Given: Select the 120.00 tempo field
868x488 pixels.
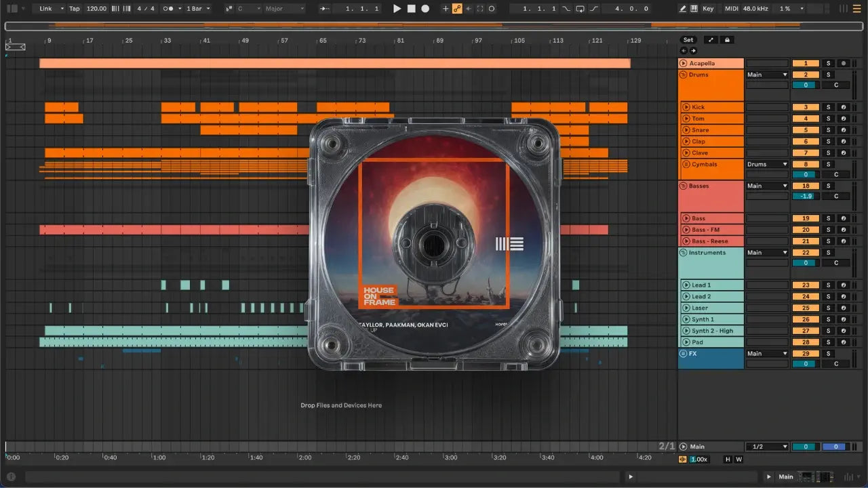Looking at the screenshot, I should pyautogui.click(x=96, y=9).
